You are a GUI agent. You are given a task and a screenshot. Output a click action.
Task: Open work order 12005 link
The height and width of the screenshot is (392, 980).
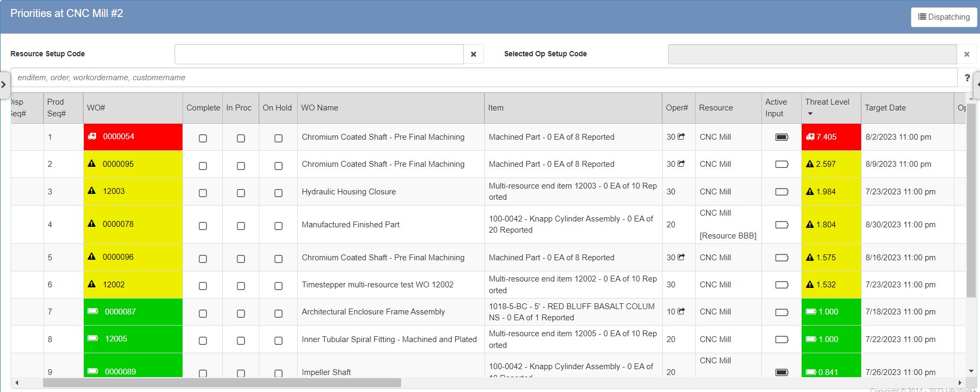[116, 339]
